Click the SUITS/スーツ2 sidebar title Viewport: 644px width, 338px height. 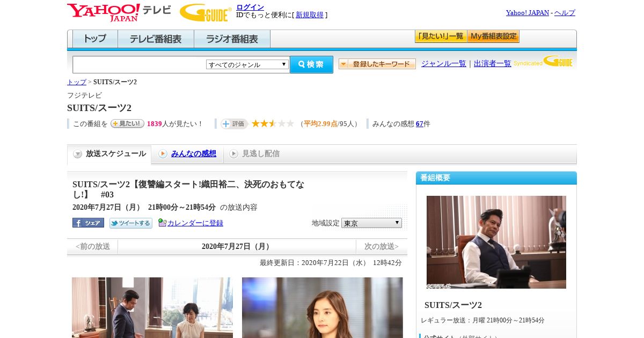(x=453, y=305)
